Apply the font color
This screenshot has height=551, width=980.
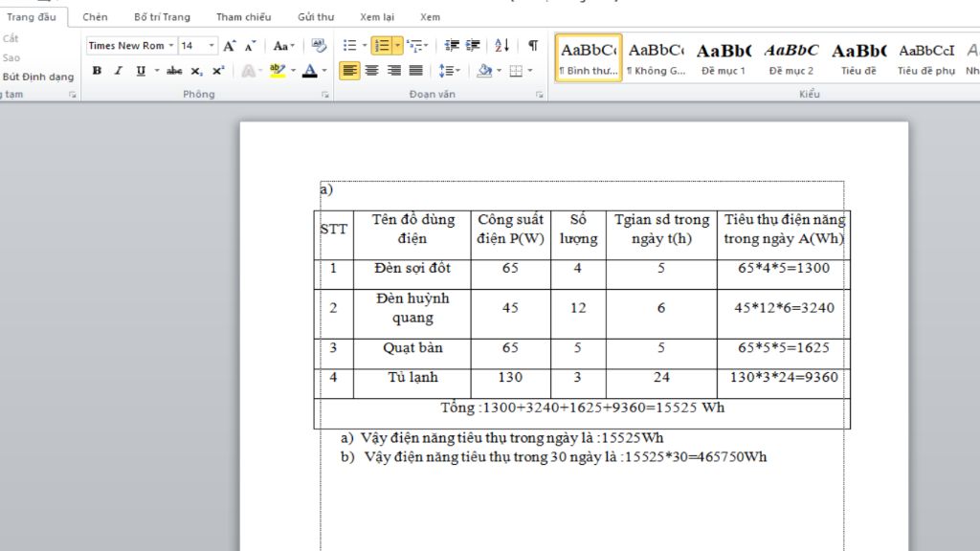coord(309,71)
